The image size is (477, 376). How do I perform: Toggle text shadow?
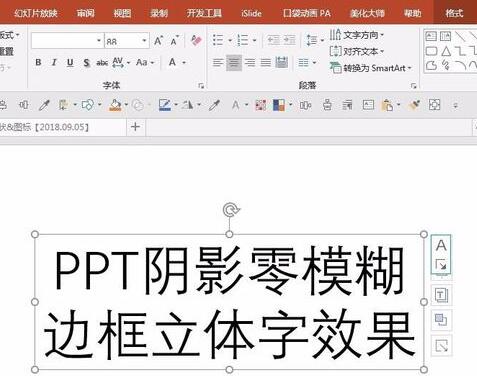pos(86,62)
